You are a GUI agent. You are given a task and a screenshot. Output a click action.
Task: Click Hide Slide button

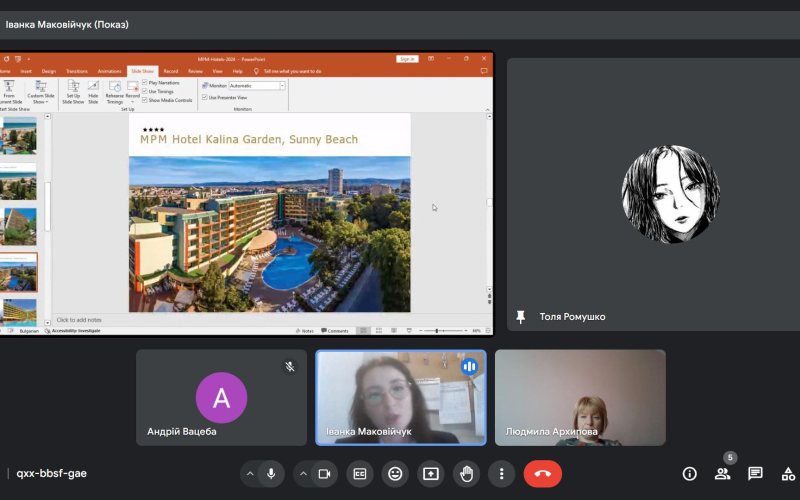click(93, 92)
